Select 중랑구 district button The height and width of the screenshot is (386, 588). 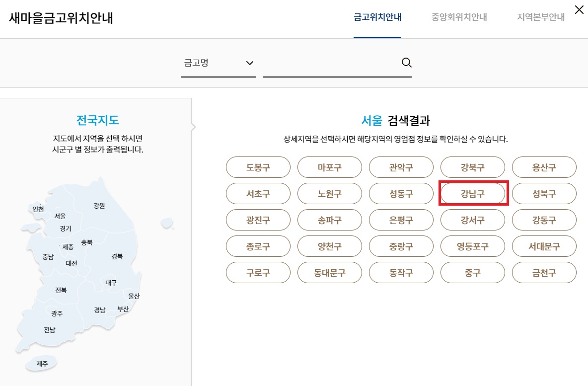tap(401, 246)
